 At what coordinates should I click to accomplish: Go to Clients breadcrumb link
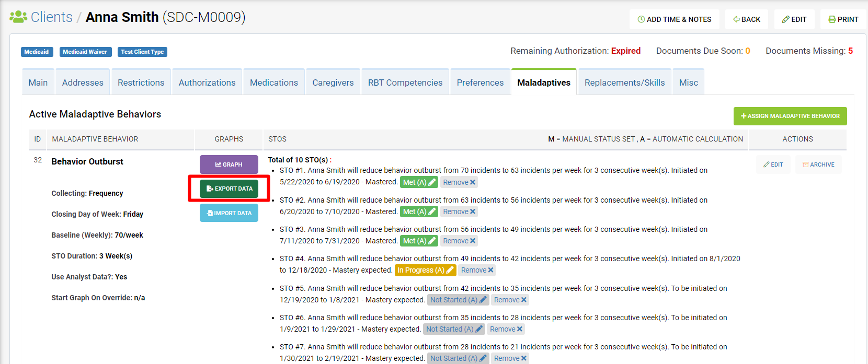point(51,17)
